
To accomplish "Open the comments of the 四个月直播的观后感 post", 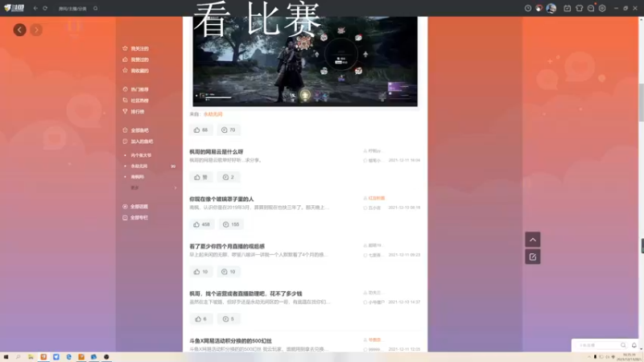I will point(229,272).
